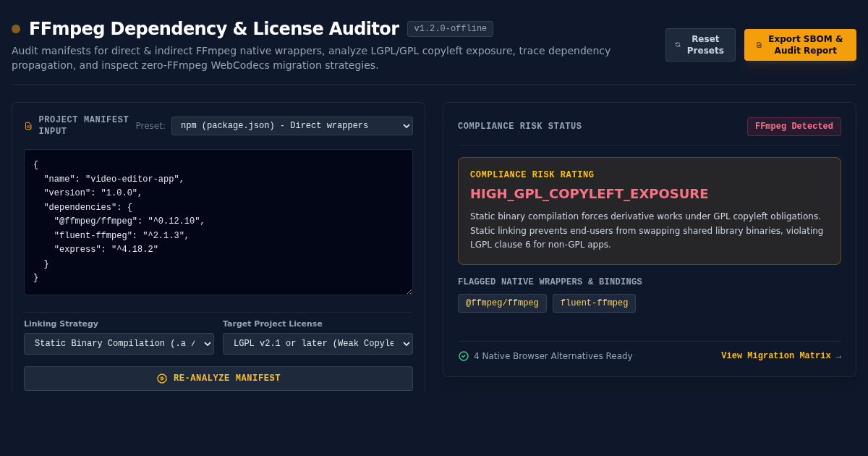Open the Linking Strategy dropdown
The height and width of the screenshot is (456, 868).
(x=119, y=344)
